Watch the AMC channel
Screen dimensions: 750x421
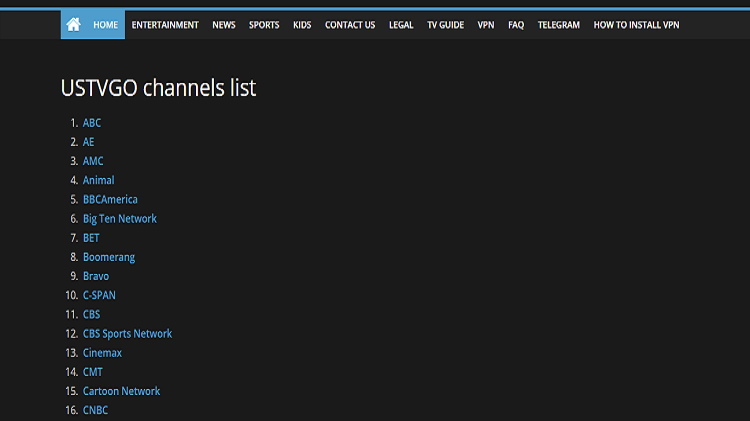pyautogui.click(x=93, y=161)
